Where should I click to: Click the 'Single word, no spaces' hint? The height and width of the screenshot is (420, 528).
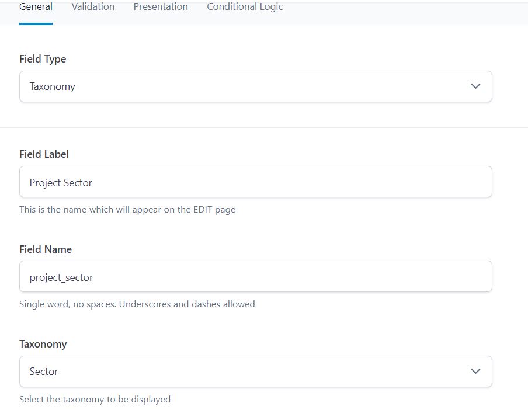coord(137,304)
